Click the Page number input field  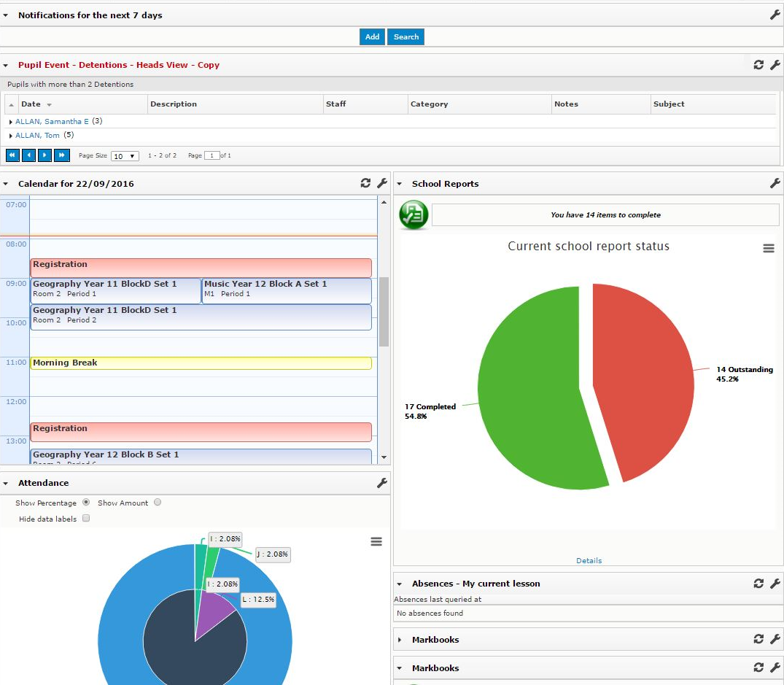(212, 155)
